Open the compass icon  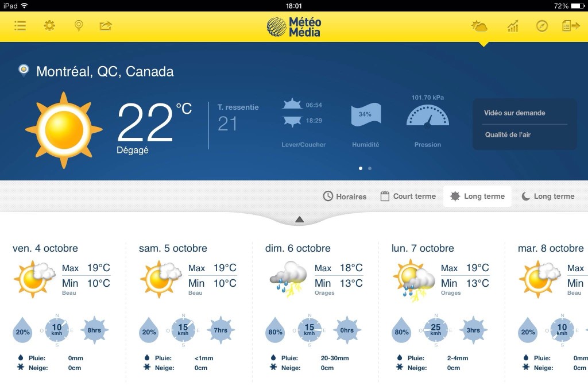[542, 26]
